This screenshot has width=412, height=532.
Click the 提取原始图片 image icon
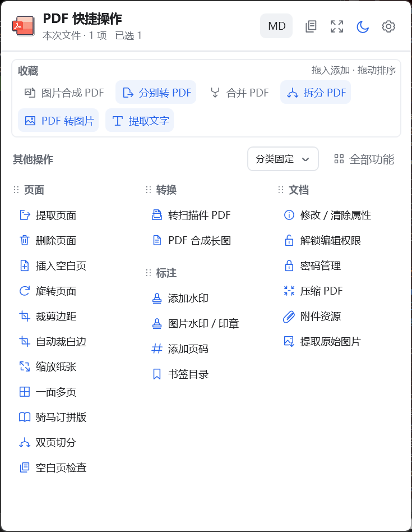click(x=289, y=341)
